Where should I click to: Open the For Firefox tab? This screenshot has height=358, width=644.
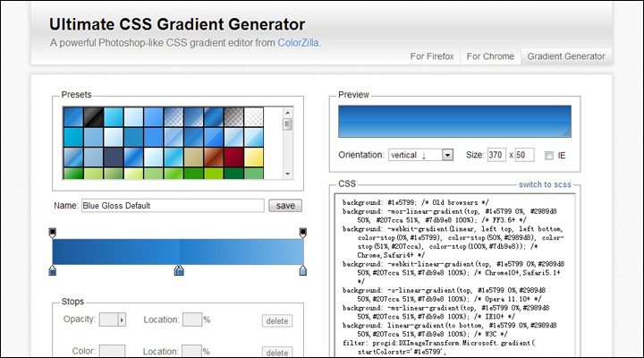pyautogui.click(x=431, y=56)
